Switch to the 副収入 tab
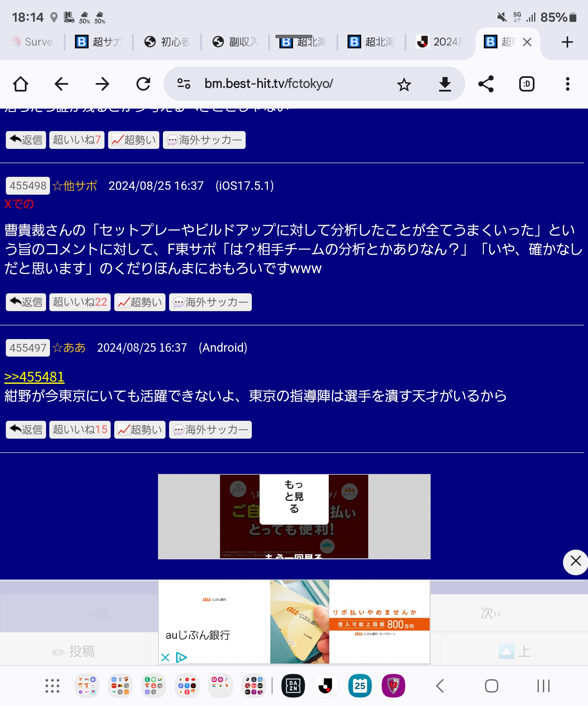Screen dimensions: 588x706 tap(235, 42)
